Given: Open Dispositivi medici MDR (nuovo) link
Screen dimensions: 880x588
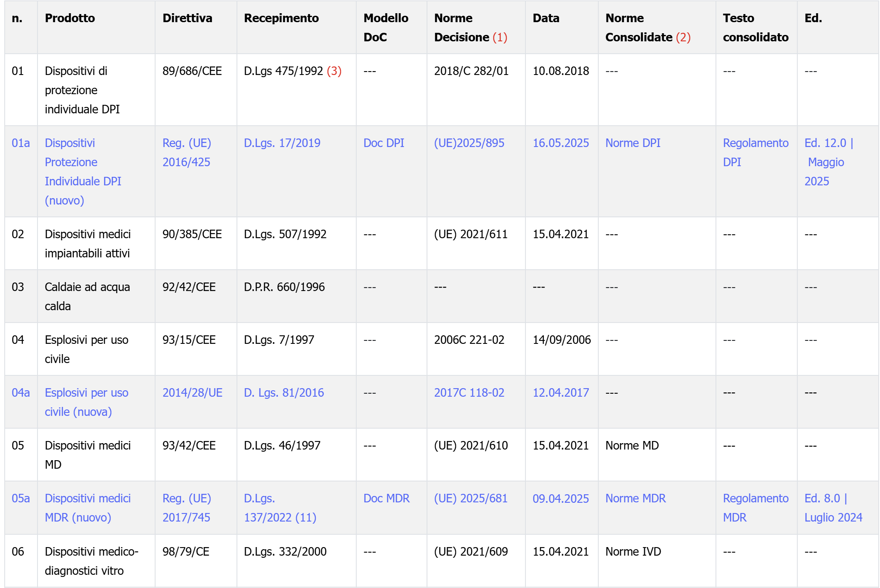Looking at the screenshot, I should (88, 508).
